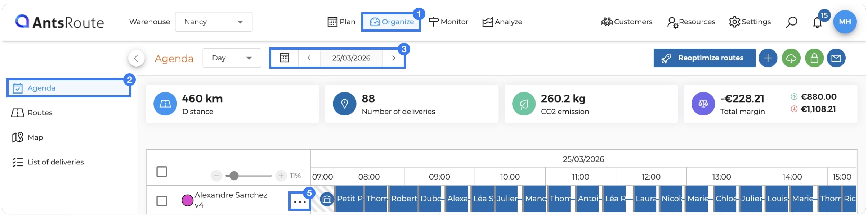Viewport: 868px width, 218px height.
Task: Select the Nicol delivery block
Action: coord(671,199)
